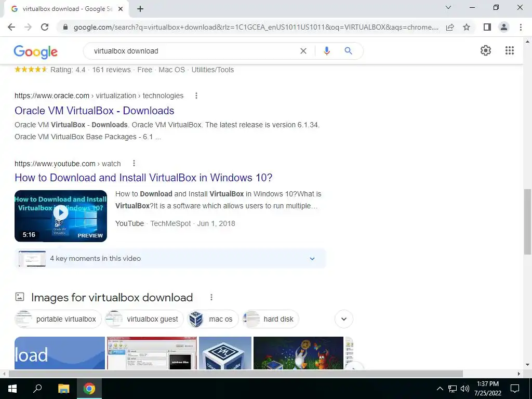Open the Google apps grid
Image resolution: width=532 pixels, height=399 pixels.
click(x=509, y=50)
